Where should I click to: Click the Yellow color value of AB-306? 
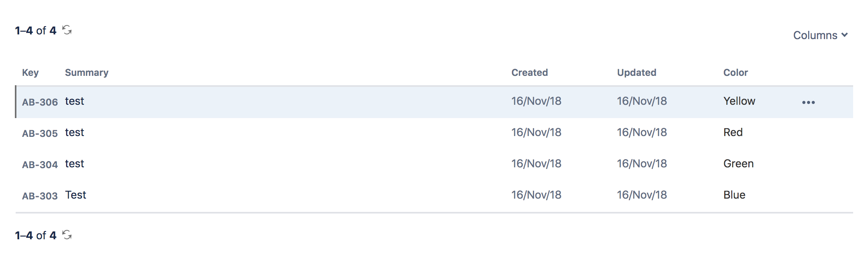click(x=739, y=101)
